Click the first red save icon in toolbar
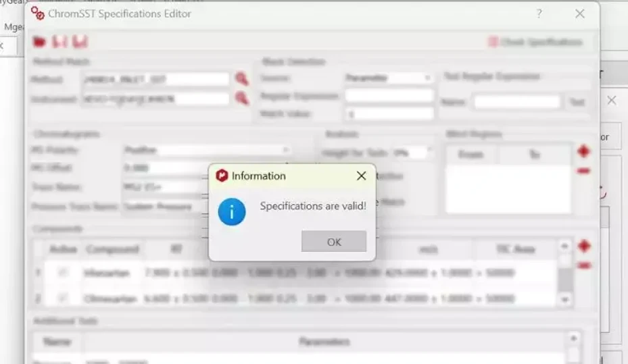 click(59, 42)
